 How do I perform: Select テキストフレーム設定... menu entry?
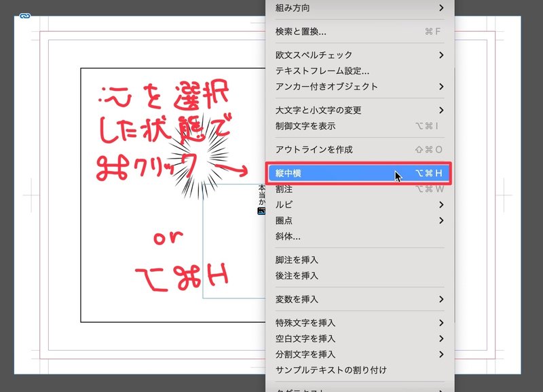pos(360,71)
